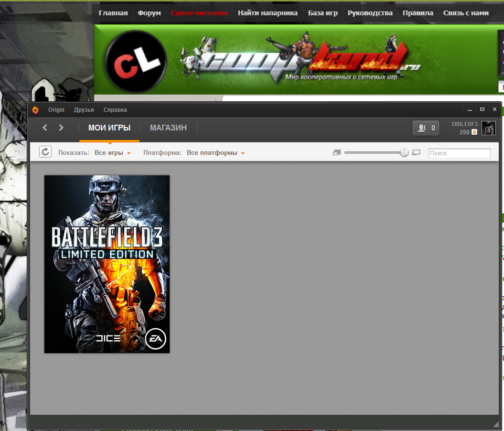Open the Друзья menu
Viewport: 504px width, 431px height.
click(x=84, y=110)
